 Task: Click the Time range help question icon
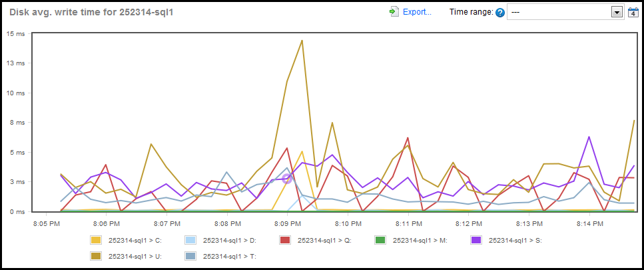500,12
